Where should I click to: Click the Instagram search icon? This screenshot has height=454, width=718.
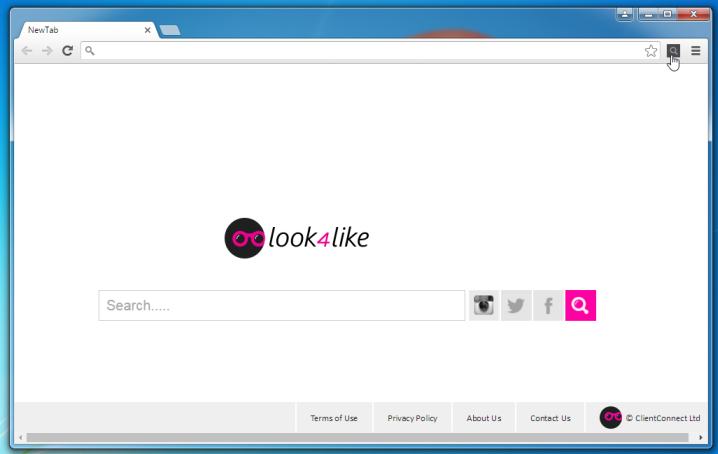(x=484, y=305)
